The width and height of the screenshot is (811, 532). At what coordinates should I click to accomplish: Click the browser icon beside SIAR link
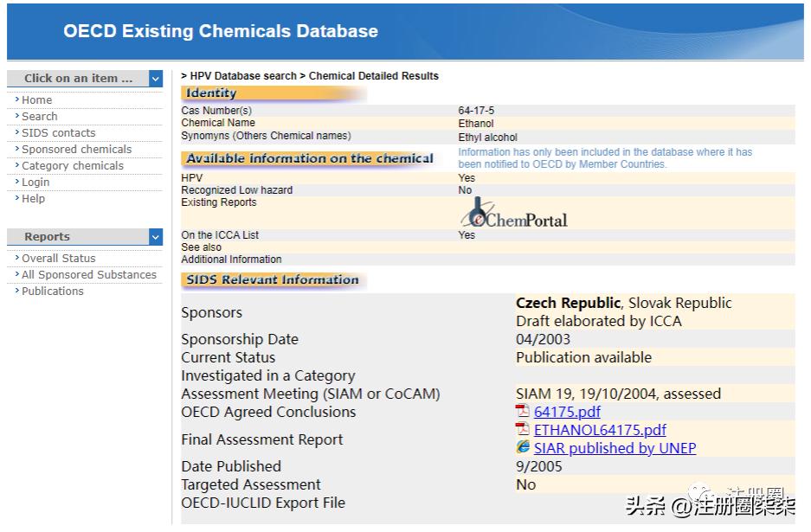coord(523,447)
